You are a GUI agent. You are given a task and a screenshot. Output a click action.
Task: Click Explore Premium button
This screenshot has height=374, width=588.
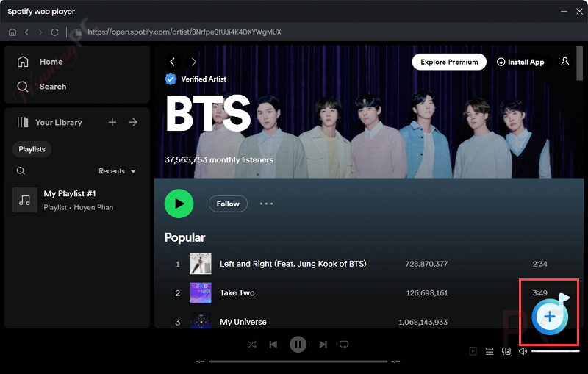click(x=449, y=62)
